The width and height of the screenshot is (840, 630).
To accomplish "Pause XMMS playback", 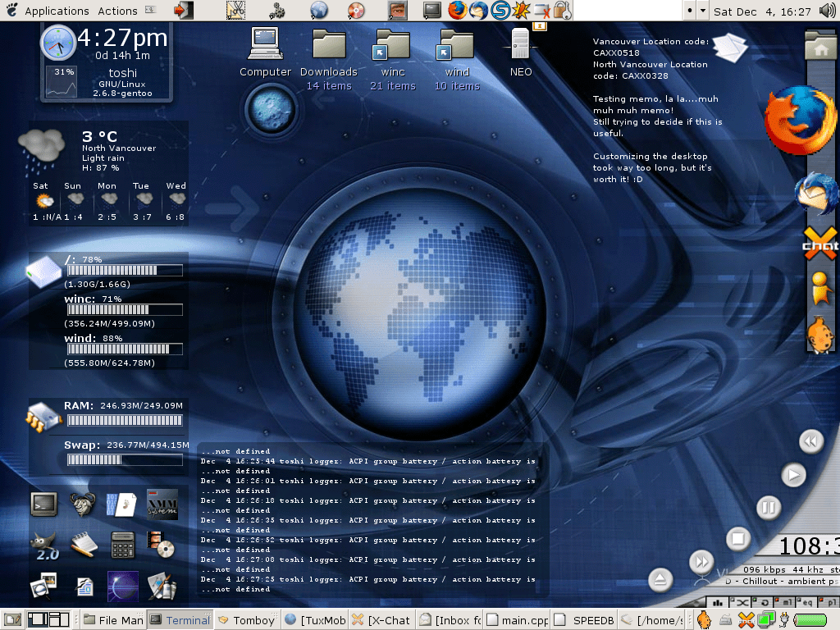I will coord(768,507).
